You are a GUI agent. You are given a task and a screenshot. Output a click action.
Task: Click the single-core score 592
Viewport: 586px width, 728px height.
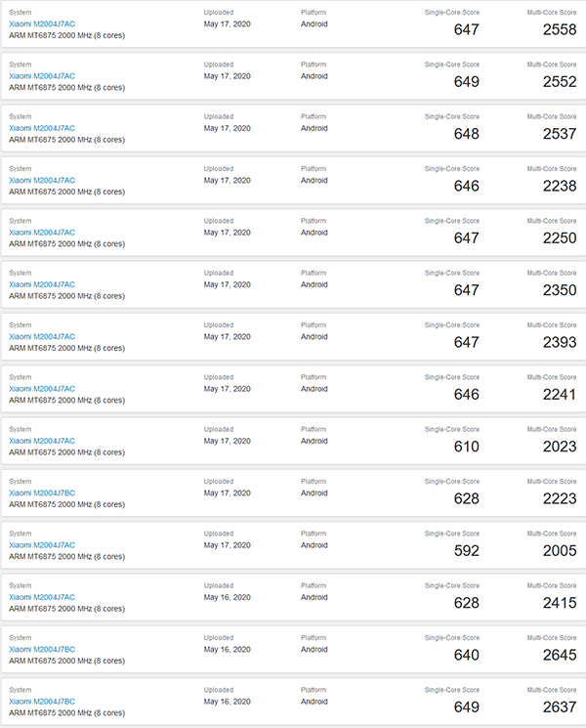[x=466, y=551]
